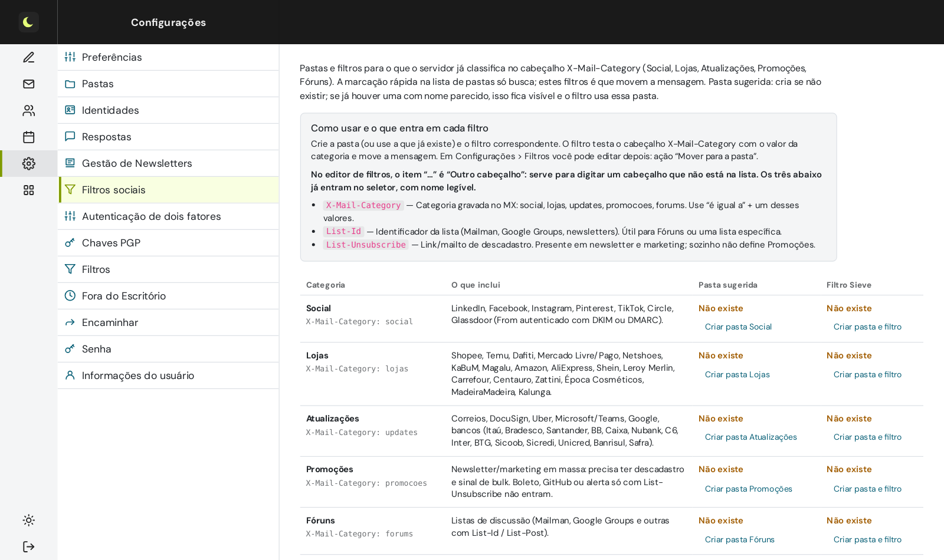The image size is (944, 560).
Task: Click Criar pasta Lojas link
Action: 737,374
